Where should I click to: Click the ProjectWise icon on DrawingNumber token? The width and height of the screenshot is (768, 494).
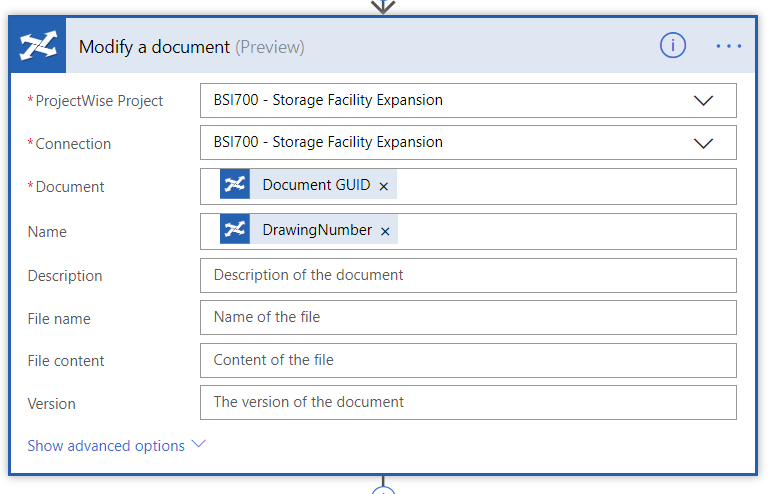235,229
